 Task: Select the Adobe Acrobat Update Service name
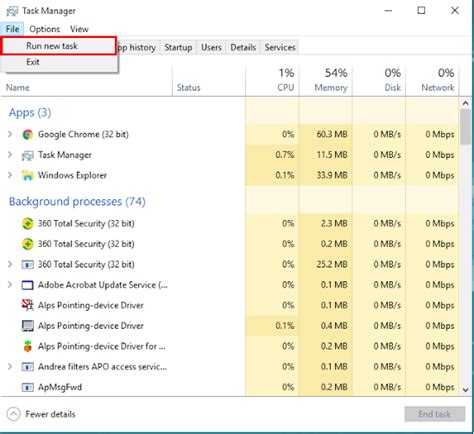103,285
